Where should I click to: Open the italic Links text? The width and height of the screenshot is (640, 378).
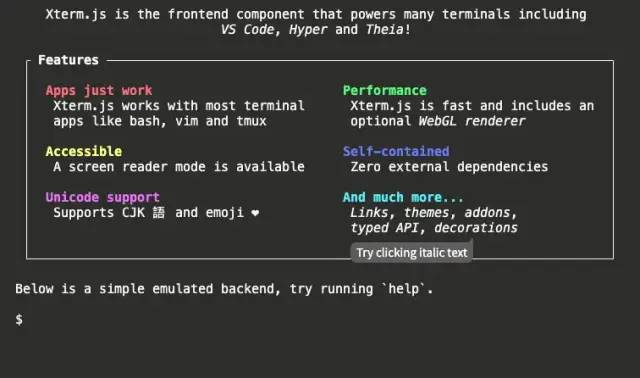pos(369,213)
